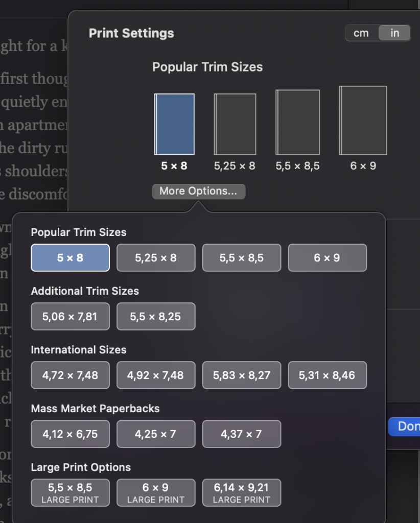Select 5 × 8 in Popular Trim Sizes list
The width and height of the screenshot is (420, 523).
70,258
